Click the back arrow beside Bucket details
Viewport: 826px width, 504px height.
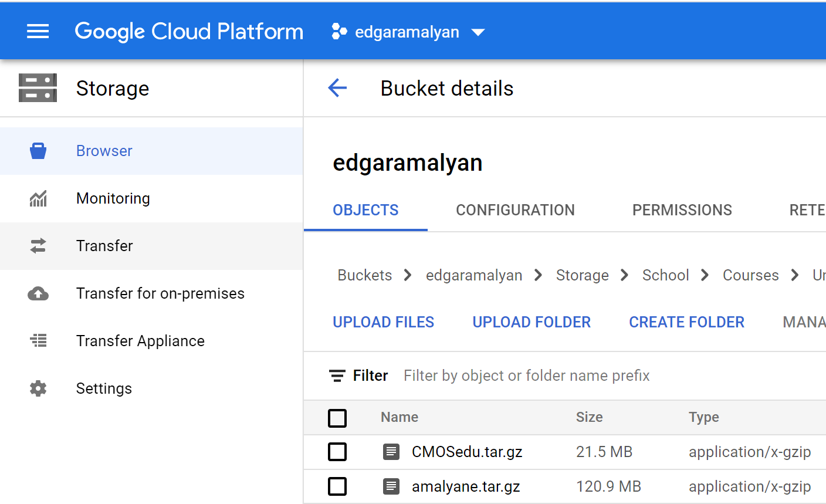[337, 89]
